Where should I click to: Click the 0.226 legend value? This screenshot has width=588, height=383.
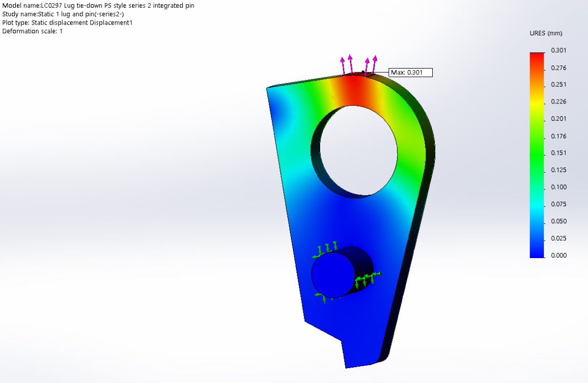[x=558, y=101]
